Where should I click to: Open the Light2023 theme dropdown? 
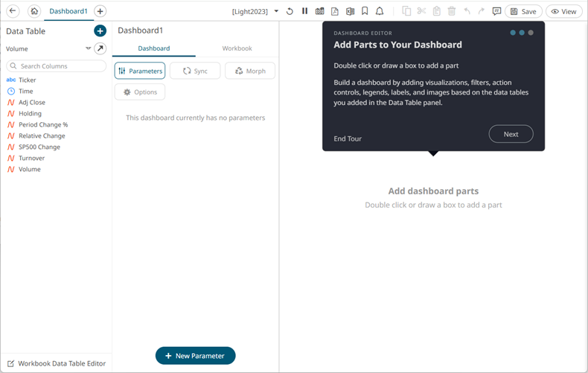click(277, 11)
